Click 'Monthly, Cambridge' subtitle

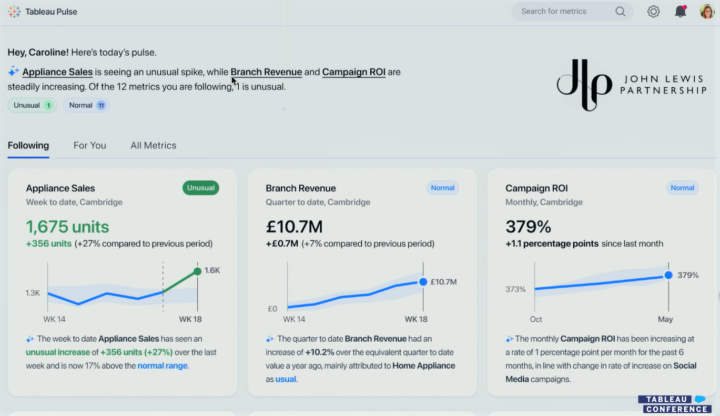pyautogui.click(x=544, y=202)
